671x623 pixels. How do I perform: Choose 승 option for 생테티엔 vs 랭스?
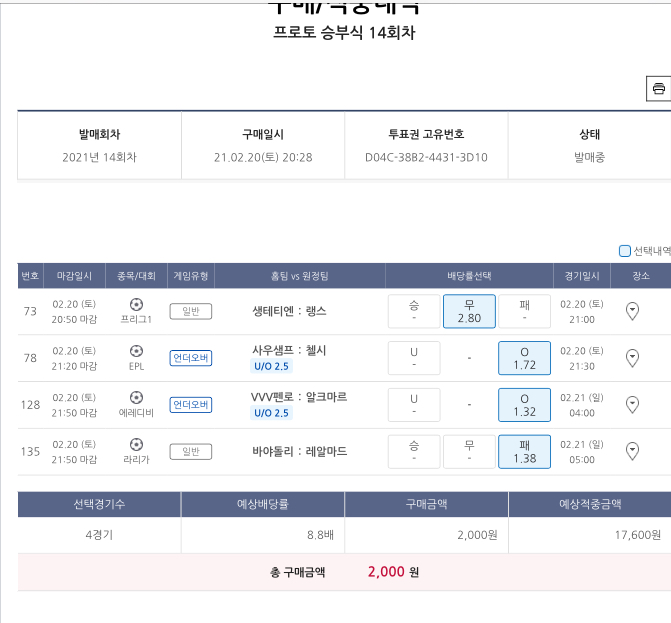(x=414, y=311)
